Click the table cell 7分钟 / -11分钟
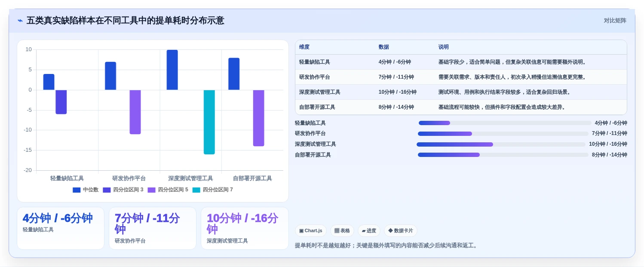The image size is (644, 267). point(396,77)
